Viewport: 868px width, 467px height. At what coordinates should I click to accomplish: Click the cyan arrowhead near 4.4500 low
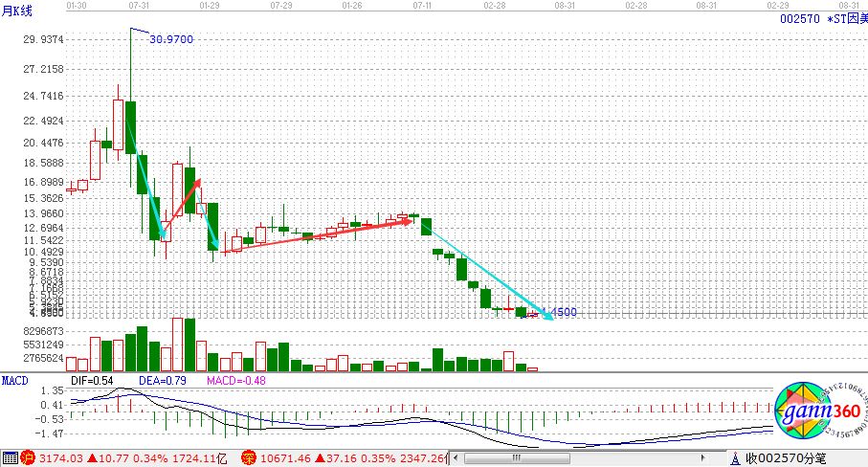[x=549, y=316]
